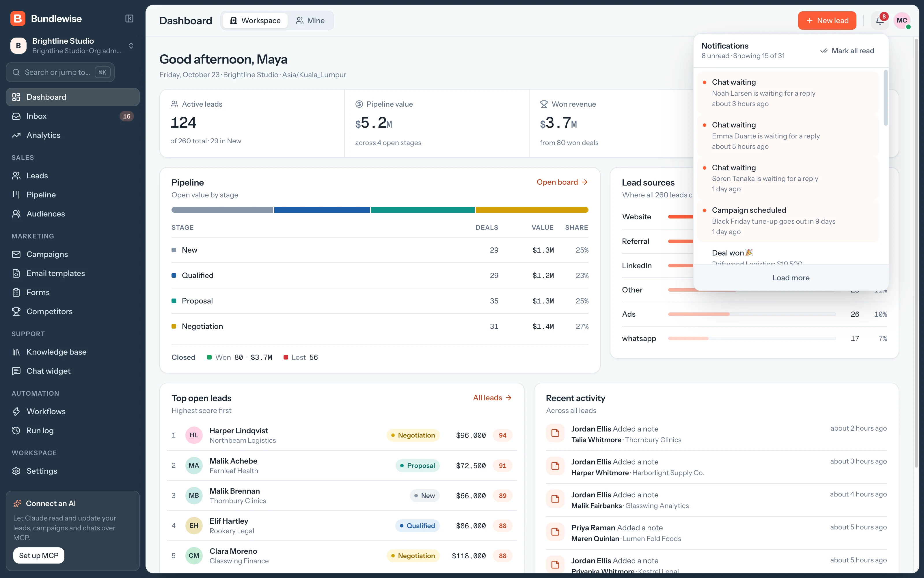The image size is (924, 578).
Task: Open Chat widget settings
Action: (x=72, y=371)
